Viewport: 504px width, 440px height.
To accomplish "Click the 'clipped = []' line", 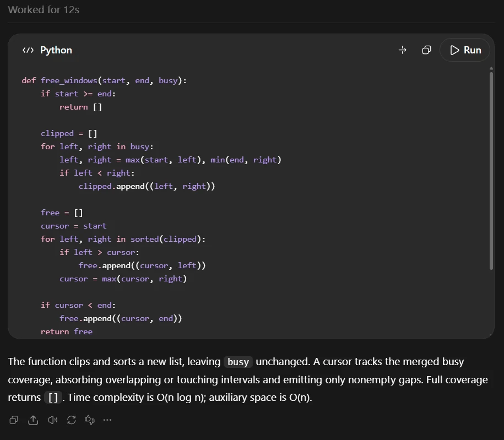I will coord(69,133).
